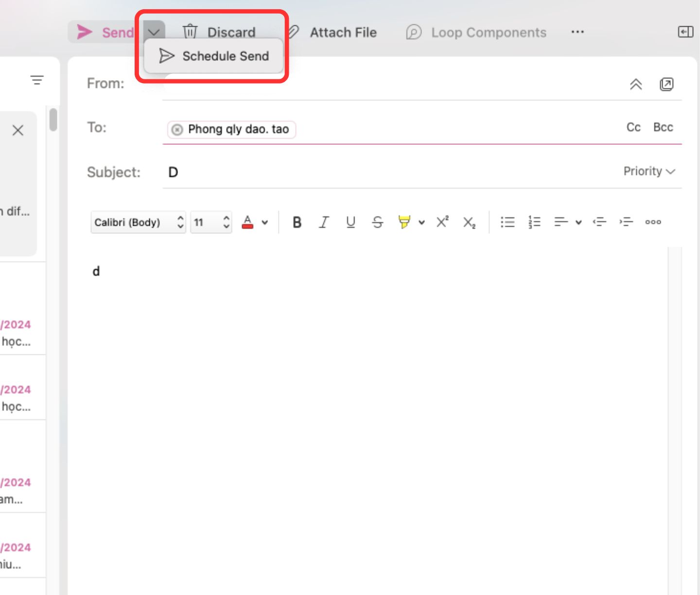Discard the draft message
This screenshot has width=700, height=595.
tap(219, 32)
